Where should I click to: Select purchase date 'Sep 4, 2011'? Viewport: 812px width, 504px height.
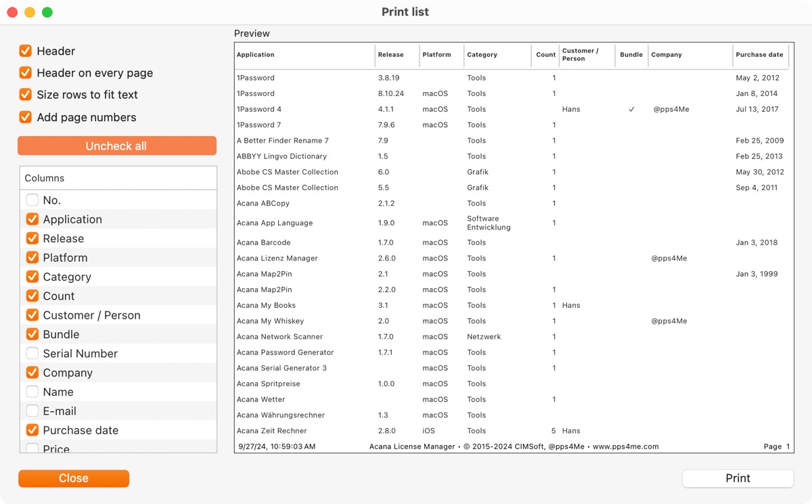(x=757, y=187)
